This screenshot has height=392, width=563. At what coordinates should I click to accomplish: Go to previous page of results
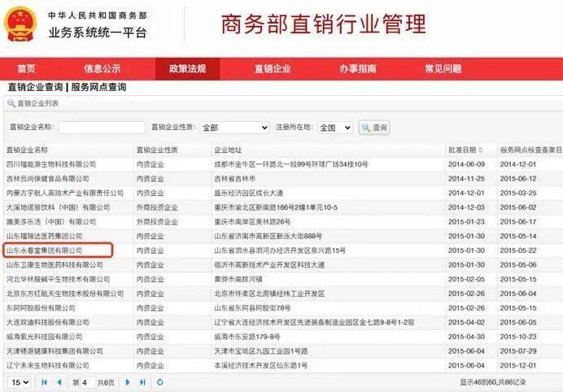pyautogui.click(x=59, y=382)
